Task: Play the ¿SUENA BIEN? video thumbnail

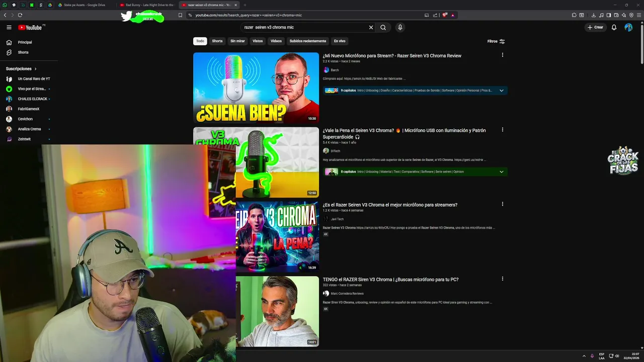Action: (x=256, y=88)
